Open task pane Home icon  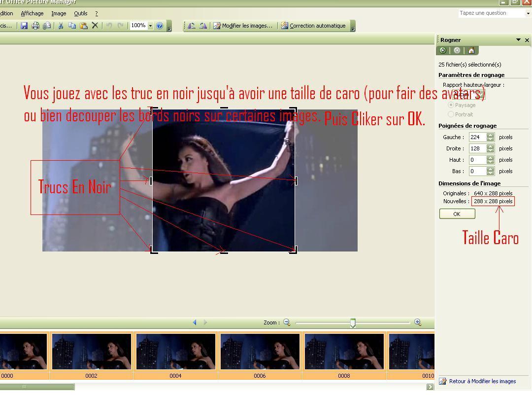tap(471, 51)
